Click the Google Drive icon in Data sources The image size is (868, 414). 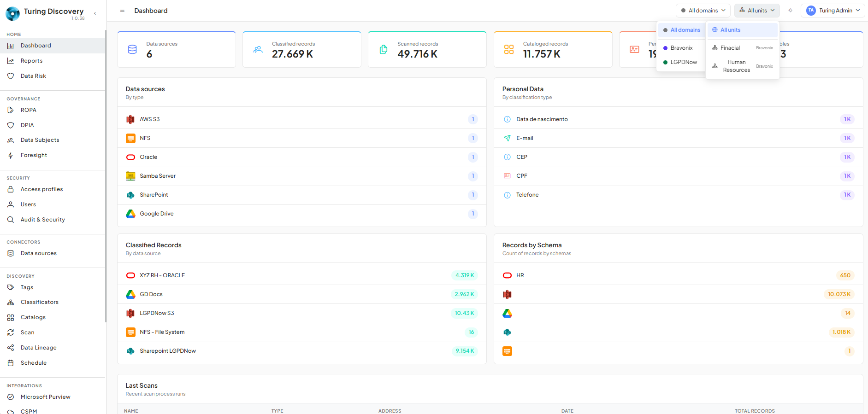click(131, 214)
